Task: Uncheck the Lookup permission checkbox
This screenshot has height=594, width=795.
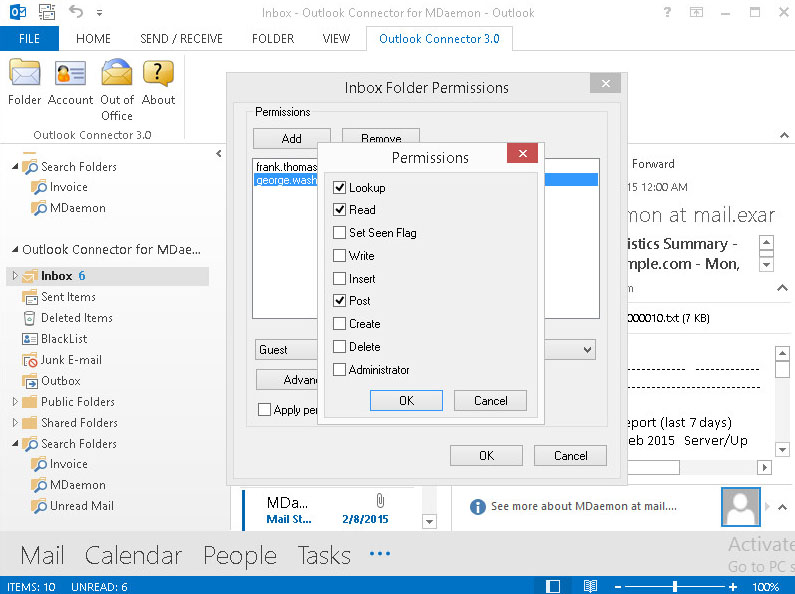Action: coord(340,188)
